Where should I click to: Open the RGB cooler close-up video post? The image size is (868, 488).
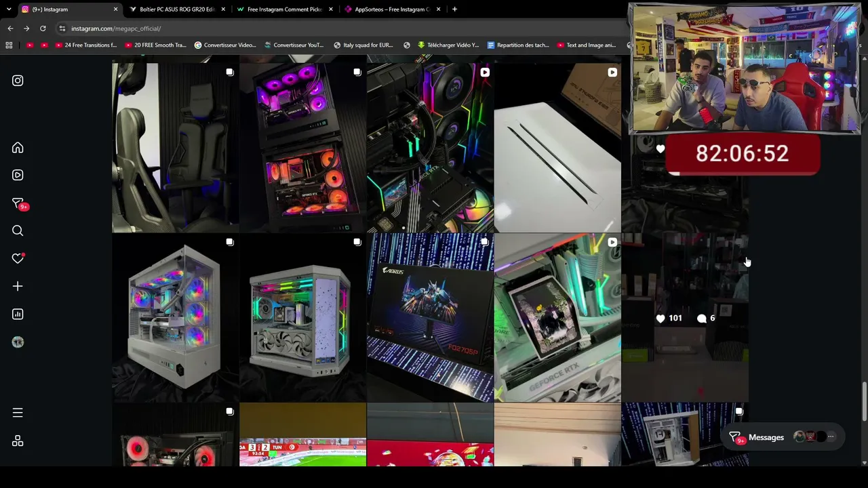(x=430, y=148)
